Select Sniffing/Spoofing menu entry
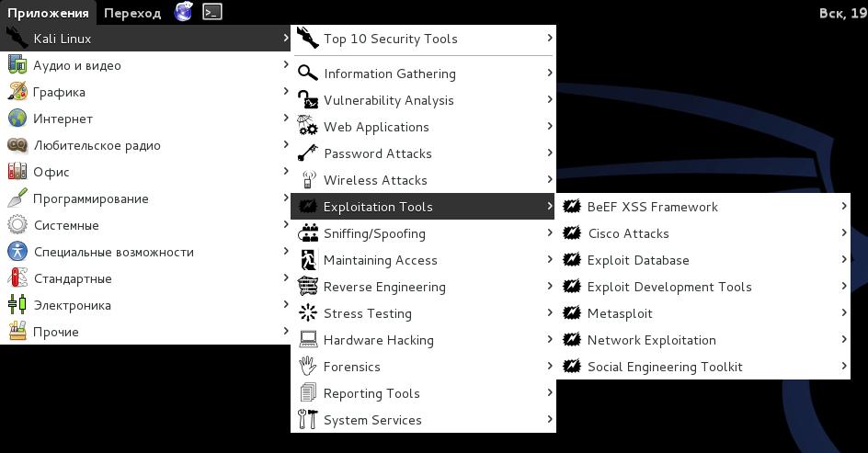 pyautogui.click(x=374, y=233)
